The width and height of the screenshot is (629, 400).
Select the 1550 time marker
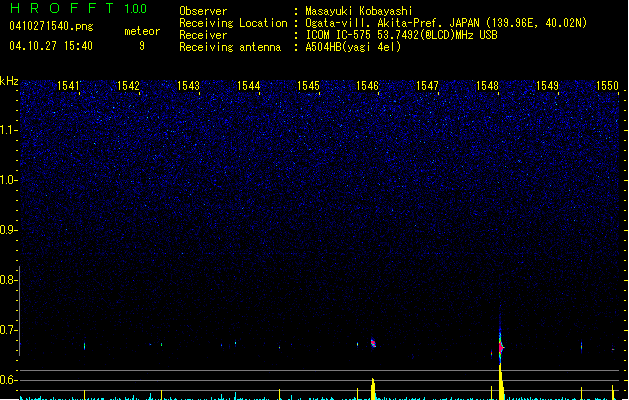click(x=607, y=87)
